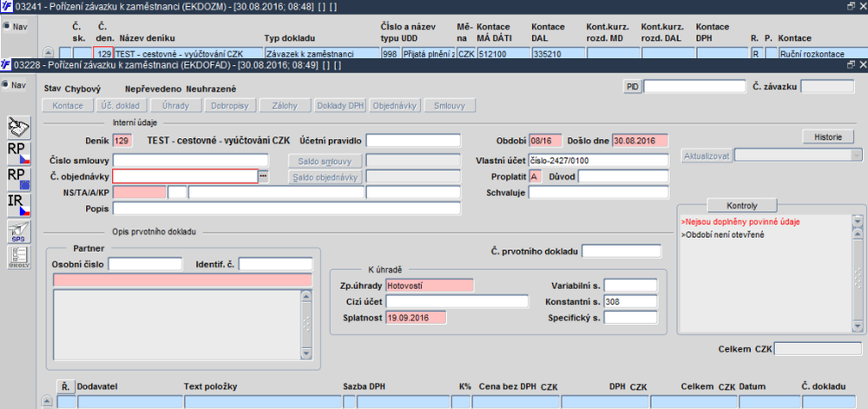Click the Deník field showing 129
This screenshot has height=409, width=868.
pyautogui.click(x=123, y=141)
